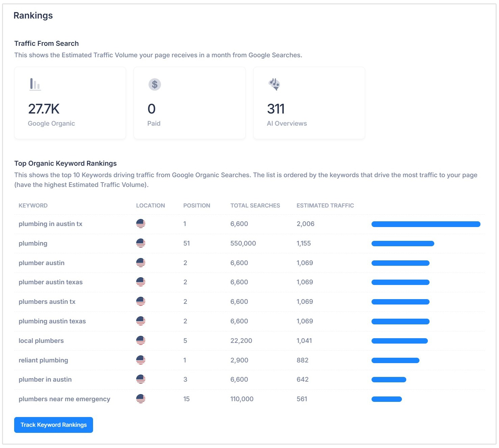Select the keyword "plumbing in austin tx"
Screen dimensions: 499x448
point(51,224)
